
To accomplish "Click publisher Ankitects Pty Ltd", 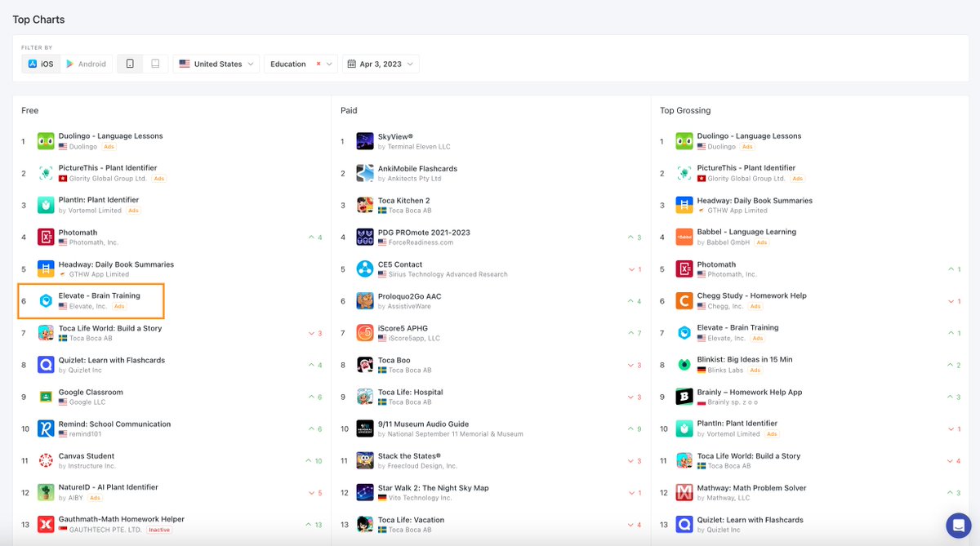I will point(415,179).
